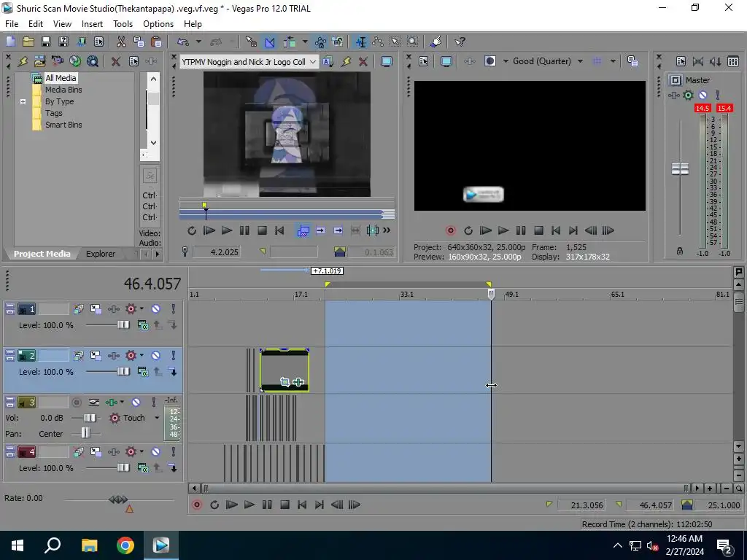
Task: Click the Open project folder icon
Action: pyautogui.click(x=28, y=42)
